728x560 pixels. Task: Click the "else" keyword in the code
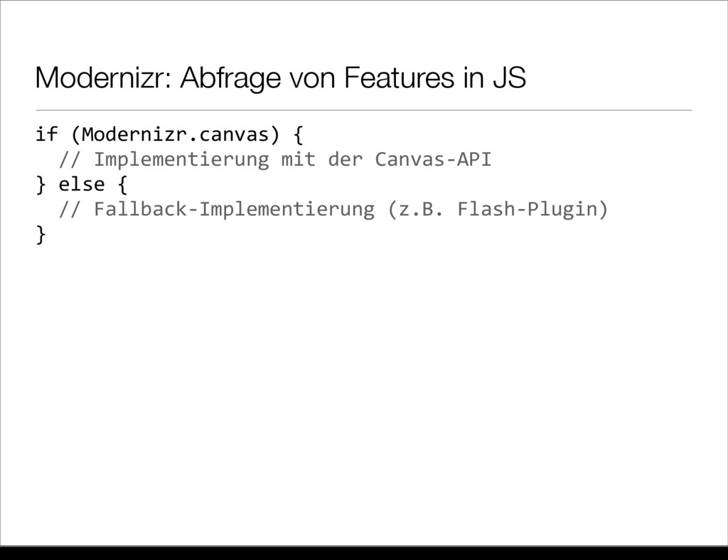click(81, 184)
